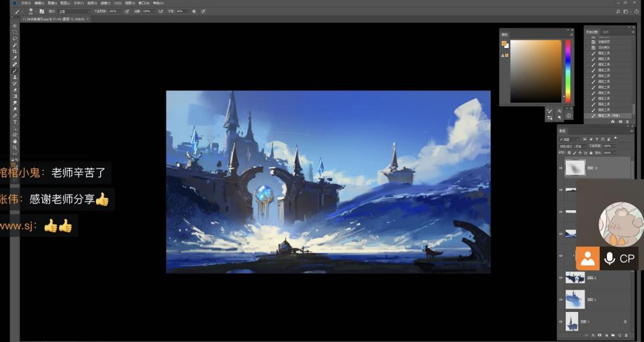Screen dimensions: 644x342
Task: Hide the top layer 图层 12
Action: coord(561,168)
